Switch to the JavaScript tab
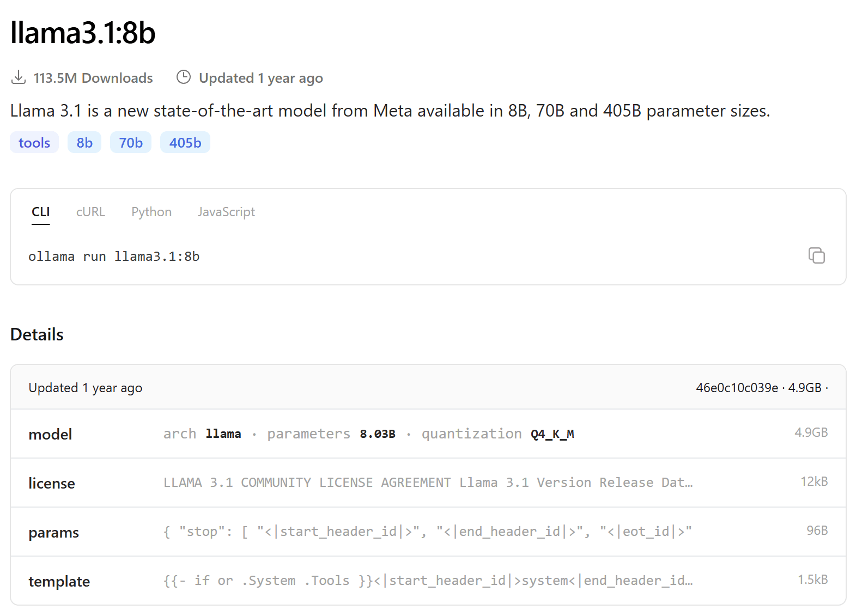 226,212
